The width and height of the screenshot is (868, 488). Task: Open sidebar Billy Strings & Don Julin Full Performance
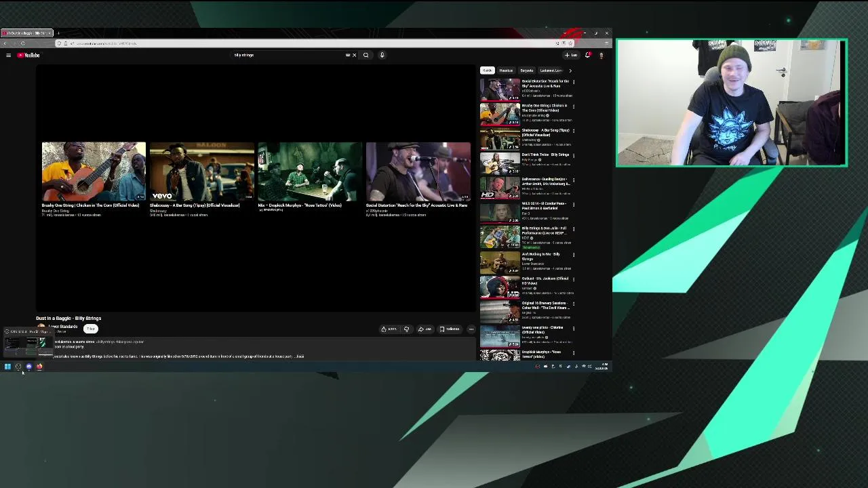click(500, 237)
